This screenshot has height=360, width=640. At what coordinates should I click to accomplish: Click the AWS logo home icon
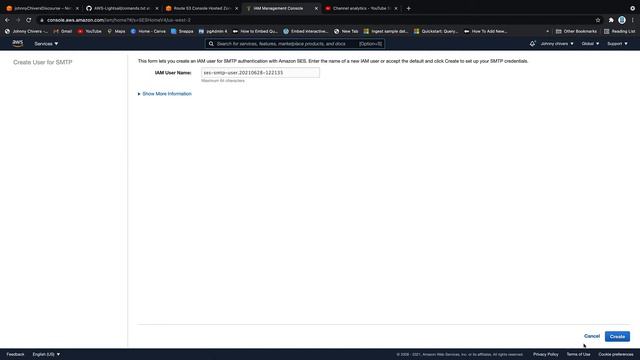(x=18, y=43)
